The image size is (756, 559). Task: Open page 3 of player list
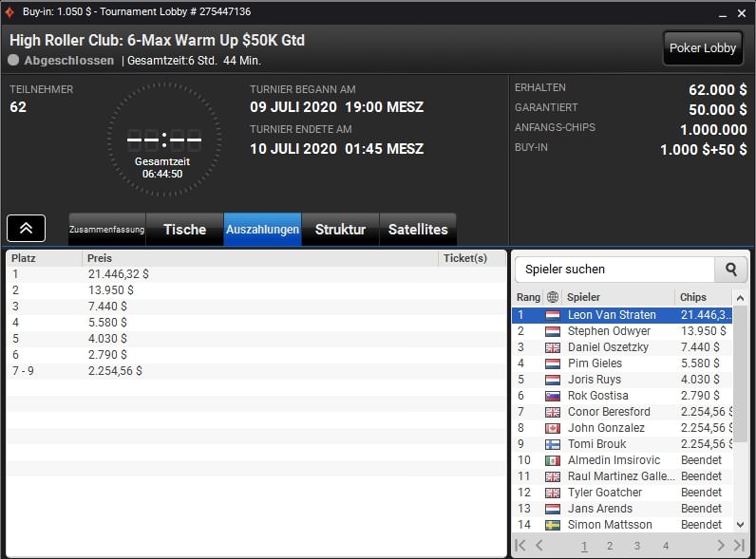coord(637,546)
